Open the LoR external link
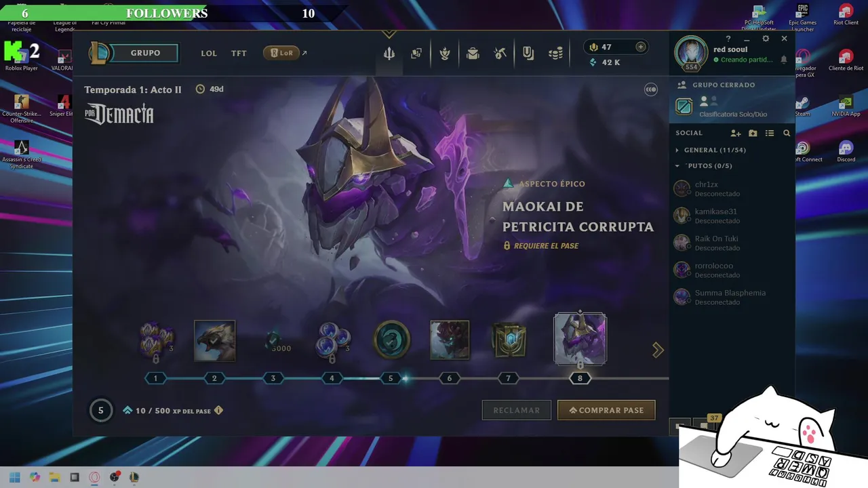 click(x=285, y=53)
